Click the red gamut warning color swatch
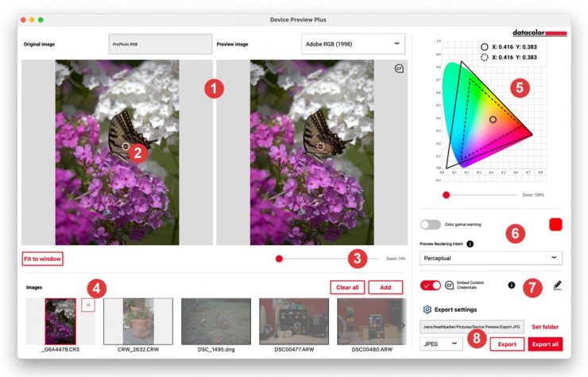Viewport: 588px width, 377px height. click(x=555, y=224)
